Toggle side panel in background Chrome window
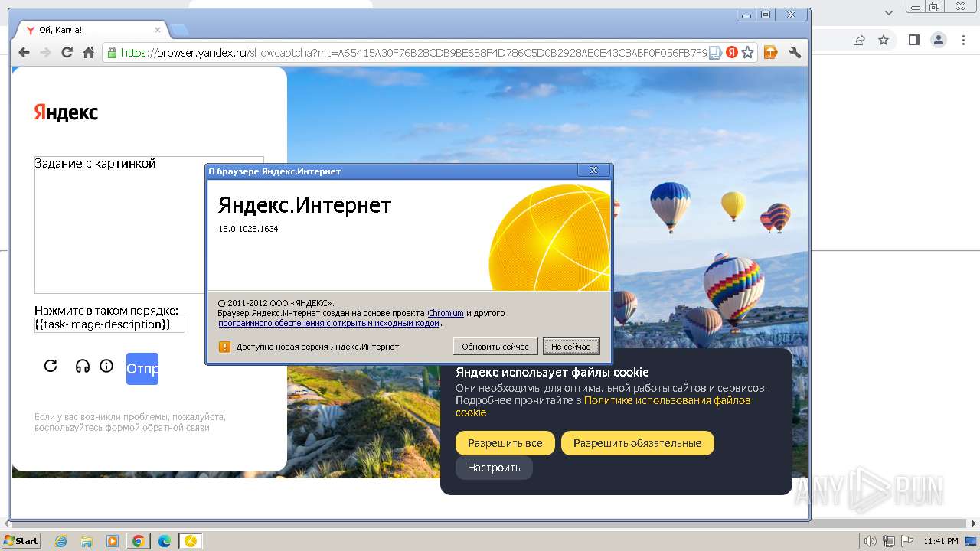Image resolution: width=980 pixels, height=551 pixels. click(913, 40)
